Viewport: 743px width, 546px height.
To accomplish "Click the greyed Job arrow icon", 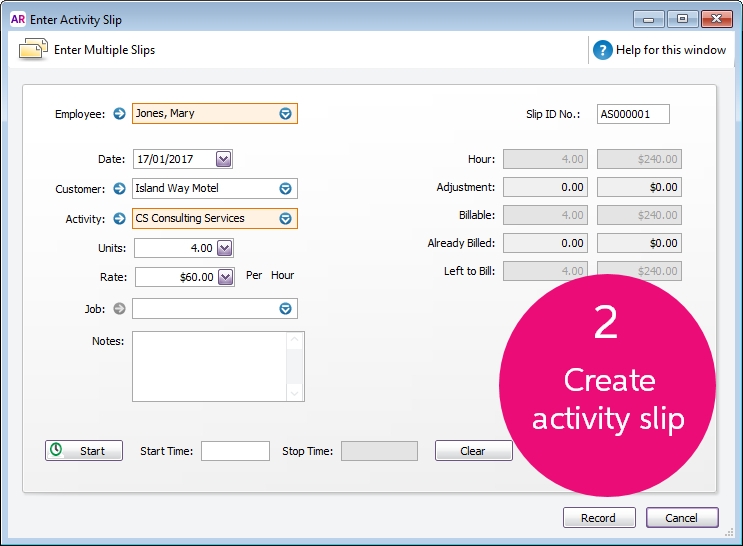I will [x=119, y=309].
